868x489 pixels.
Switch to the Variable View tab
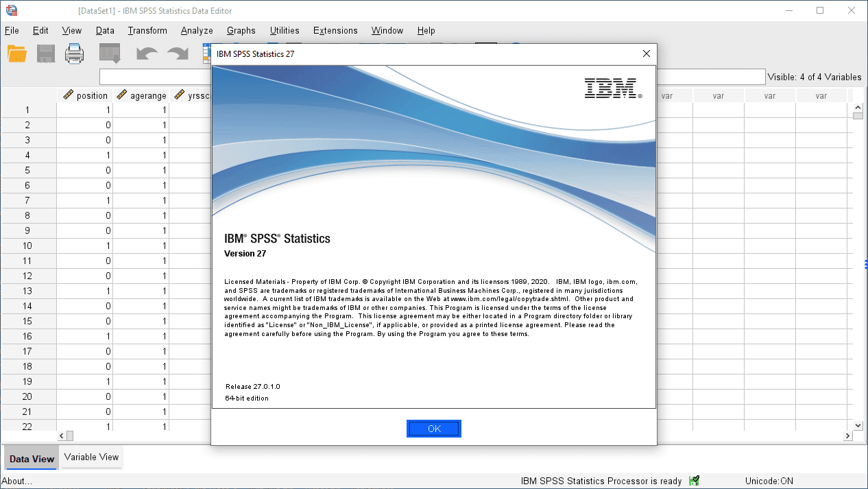(91, 457)
